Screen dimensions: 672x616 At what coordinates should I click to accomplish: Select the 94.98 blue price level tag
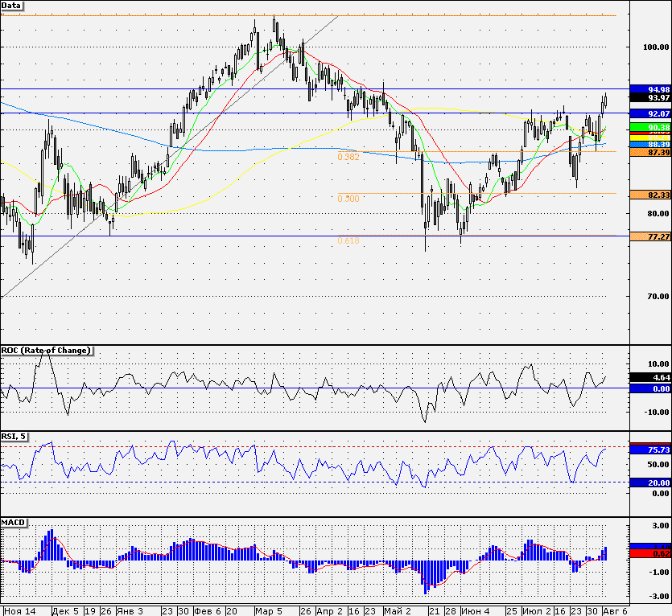(x=651, y=89)
